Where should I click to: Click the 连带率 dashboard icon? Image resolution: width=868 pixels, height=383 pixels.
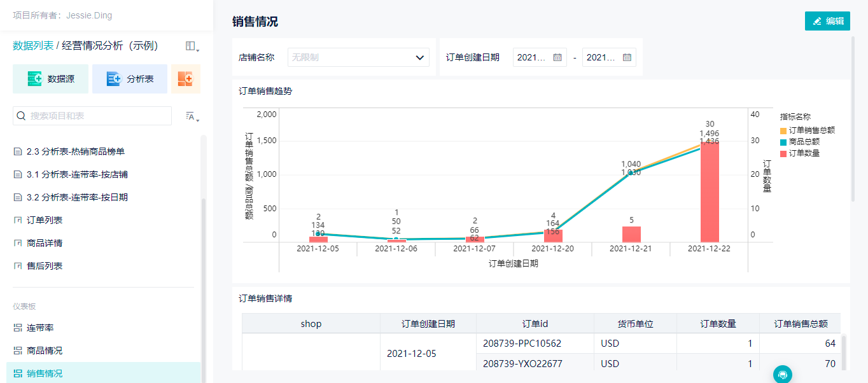point(18,328)
